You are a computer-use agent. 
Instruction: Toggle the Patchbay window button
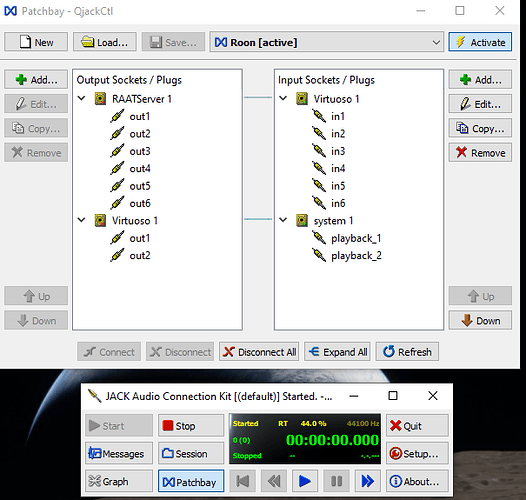point(191,481)
